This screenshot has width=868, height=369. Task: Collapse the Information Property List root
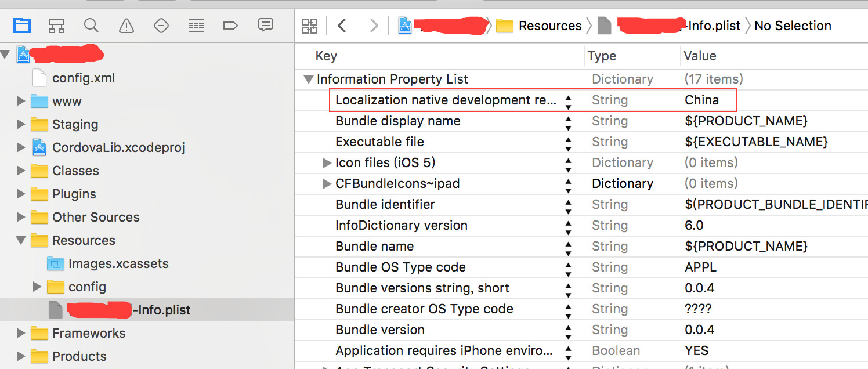tap(308, 79)
